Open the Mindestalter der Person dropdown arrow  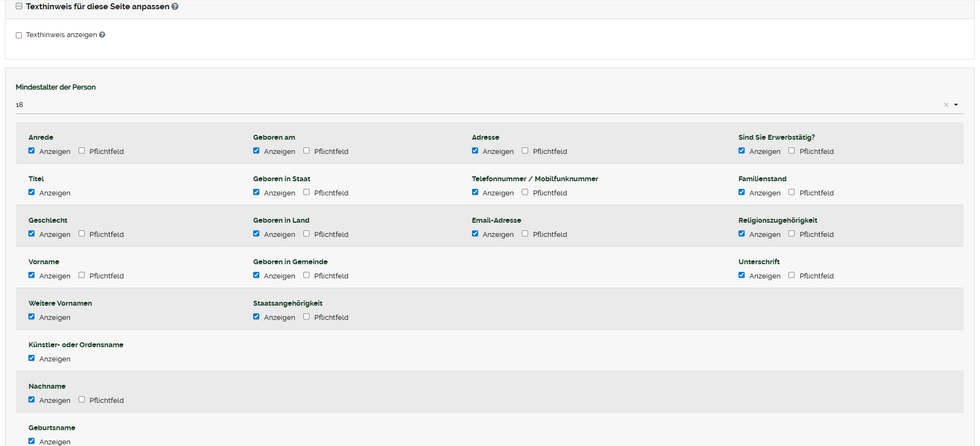point(956,105)
